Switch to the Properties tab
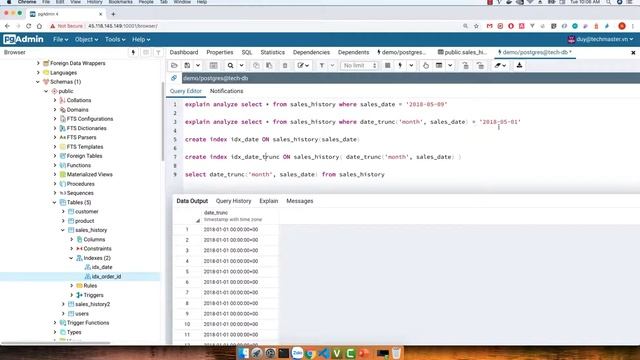This screenshot has height=360, width=640. (220, 52)
